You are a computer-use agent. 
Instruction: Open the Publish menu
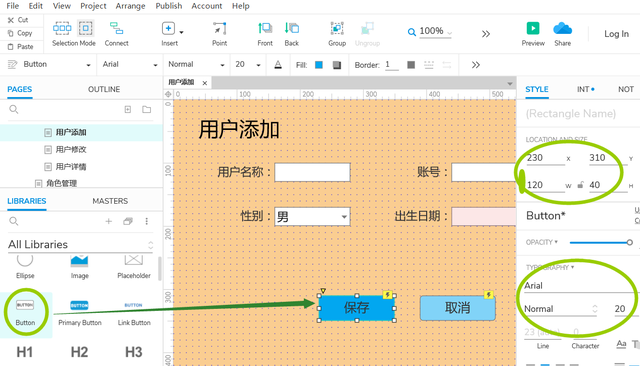[169, 6]
